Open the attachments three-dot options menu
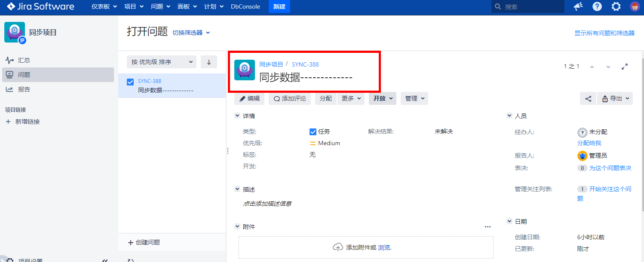Image resolution: width=644 pixels, height=262 pixels. click(488, 227)
